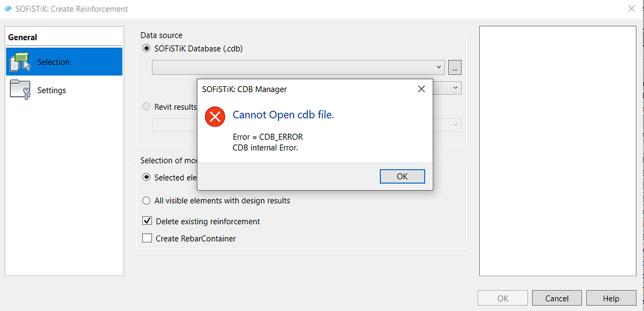Click the Cancel button

(x=557, y=298)
